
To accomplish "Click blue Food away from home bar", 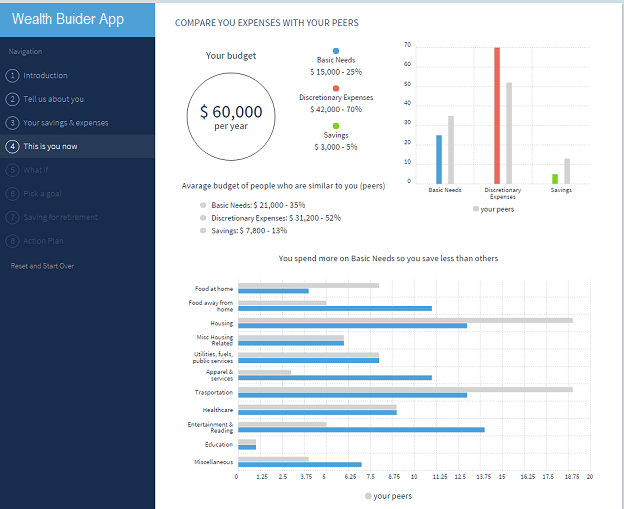I will coord(335,308).
